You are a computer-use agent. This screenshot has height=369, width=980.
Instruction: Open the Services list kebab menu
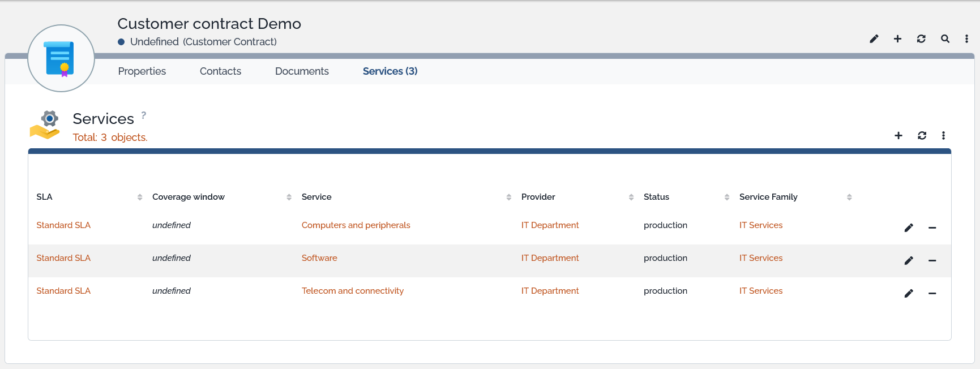coord(943,136)
